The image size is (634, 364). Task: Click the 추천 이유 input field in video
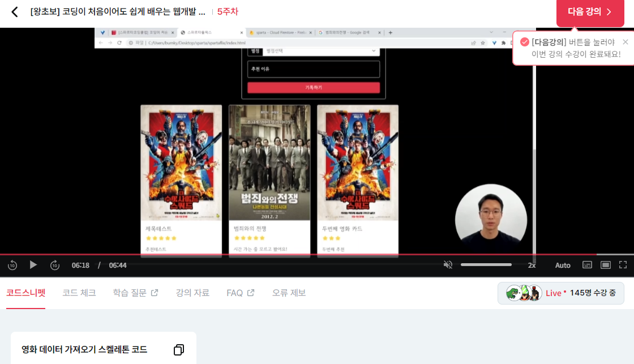(x=314, y=69)
